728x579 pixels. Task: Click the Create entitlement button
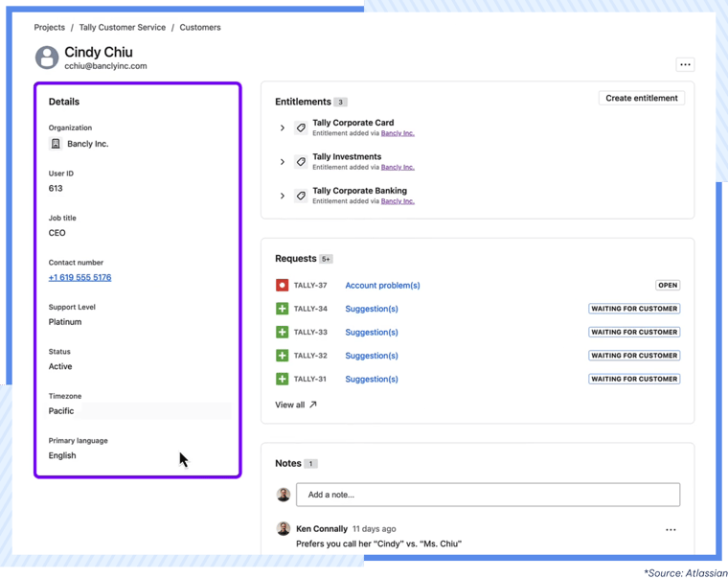(x=641, y=98)
